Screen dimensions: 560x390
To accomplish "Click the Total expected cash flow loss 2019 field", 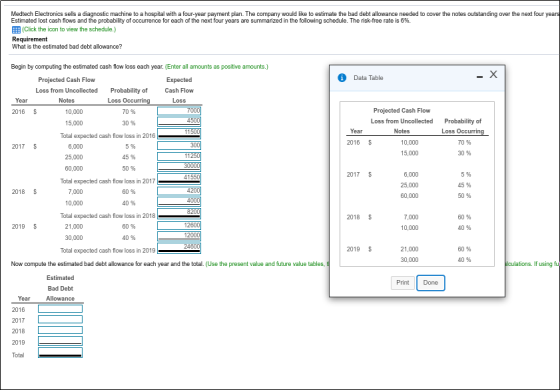I will click(x=179, y=248).
